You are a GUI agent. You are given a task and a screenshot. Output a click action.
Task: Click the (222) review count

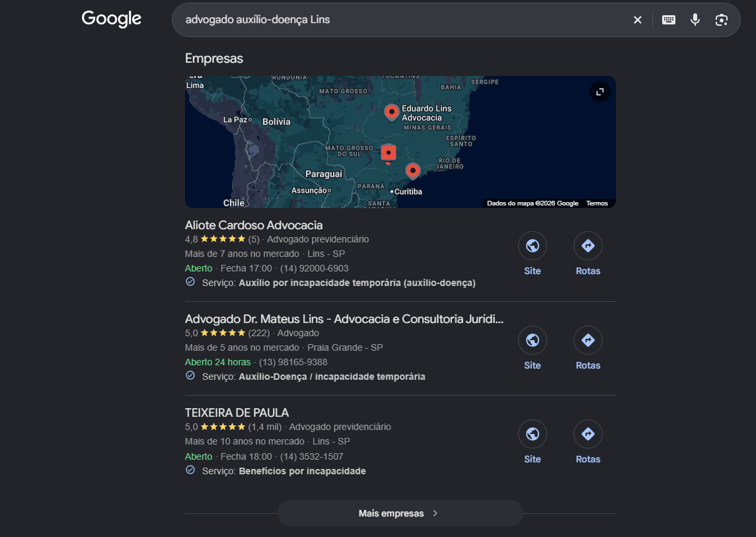(x=259, y=333)
